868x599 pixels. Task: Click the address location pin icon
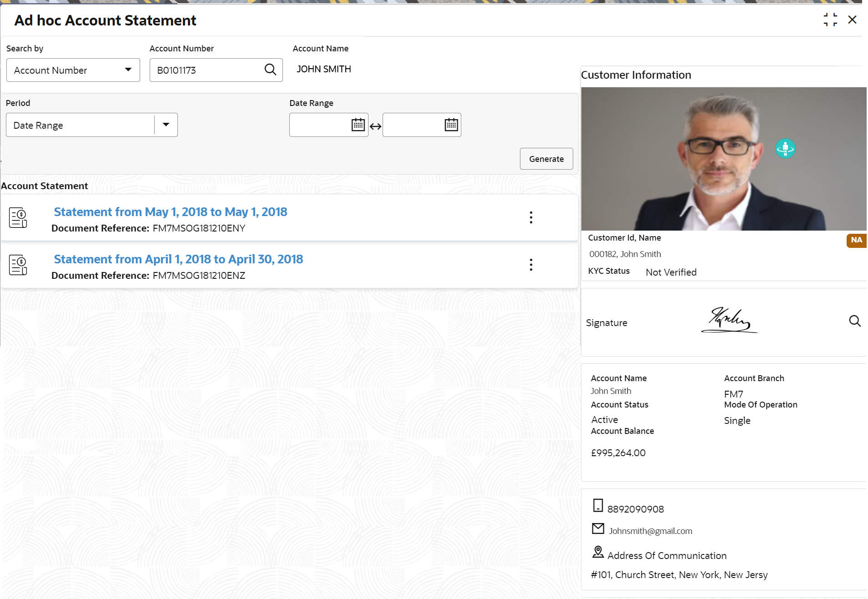pyautogui.click(x=598, y=552)
